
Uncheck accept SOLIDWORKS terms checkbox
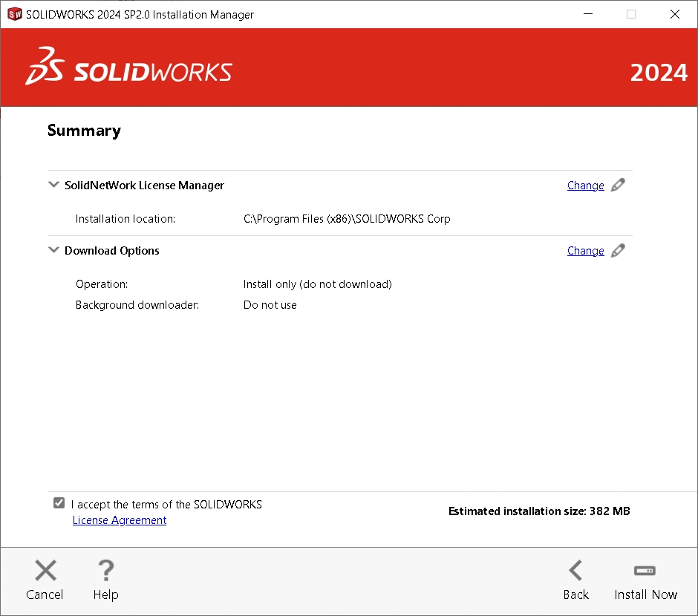59,503
